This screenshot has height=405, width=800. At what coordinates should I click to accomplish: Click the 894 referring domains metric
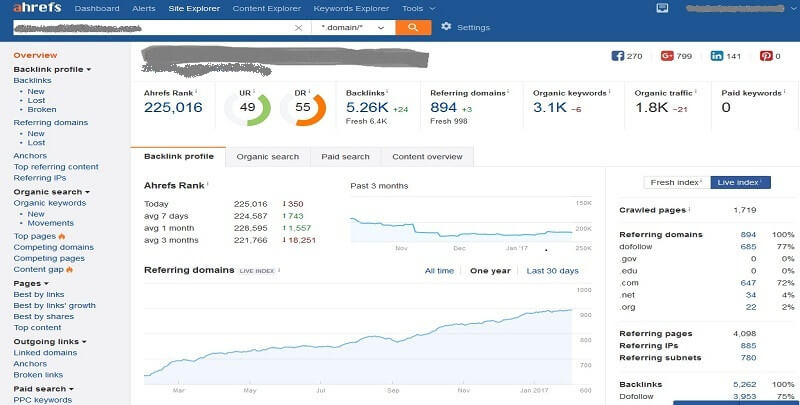pos(443,108)
